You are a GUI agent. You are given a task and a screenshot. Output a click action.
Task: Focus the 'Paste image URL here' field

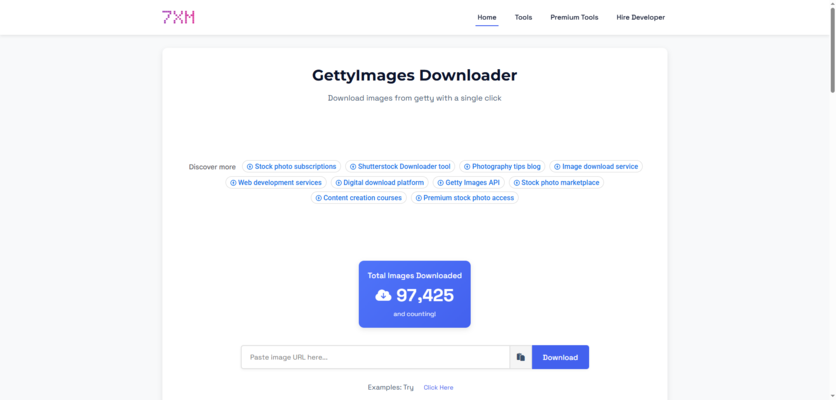[375, 357]
